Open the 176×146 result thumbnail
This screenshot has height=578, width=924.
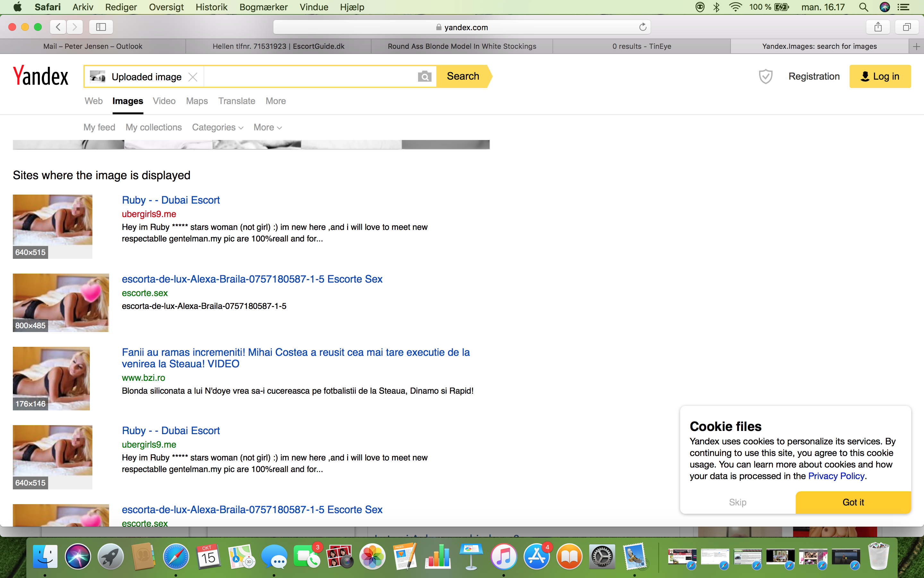51,379
